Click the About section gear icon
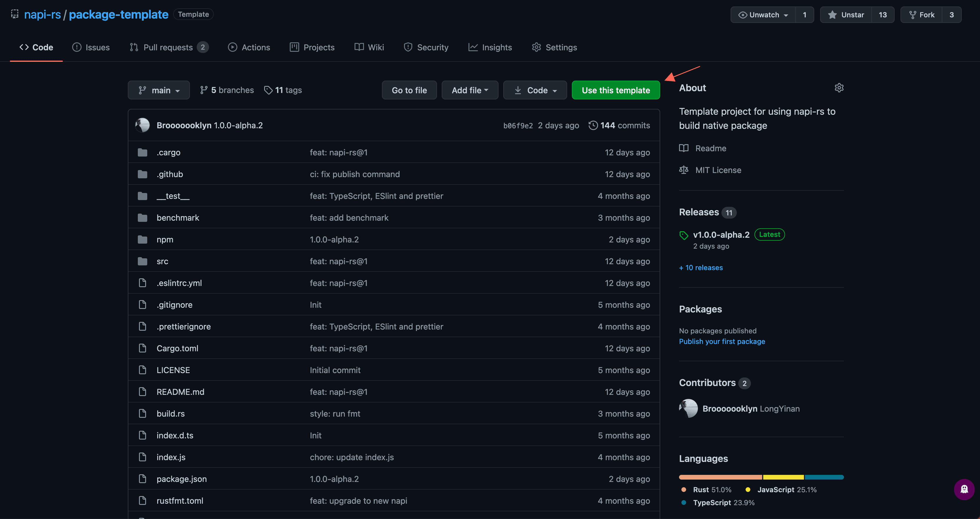Viewport: 980px width, 519px height. pyautogui.click(x=839, y=88)
